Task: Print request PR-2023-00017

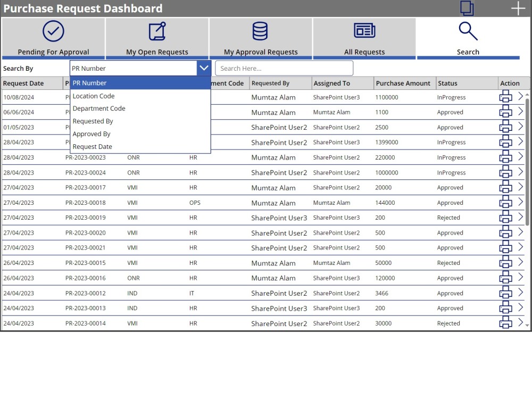Action: click(x=505, y=187)
